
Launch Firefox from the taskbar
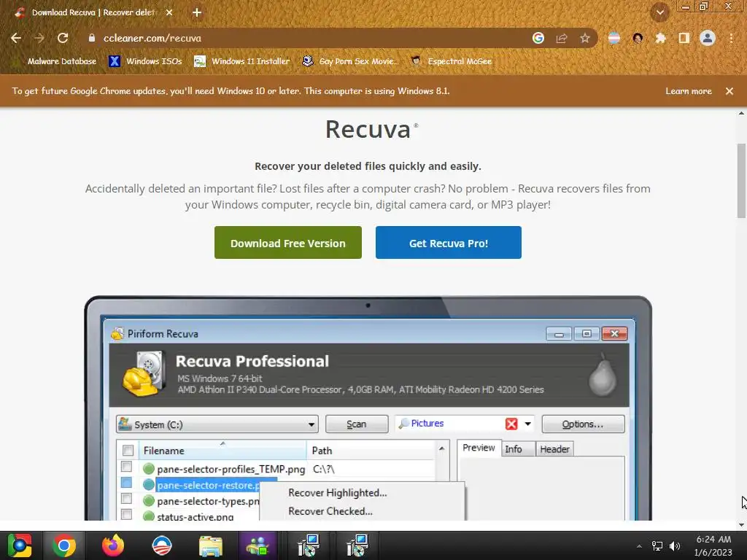click(x=113, y=545)
